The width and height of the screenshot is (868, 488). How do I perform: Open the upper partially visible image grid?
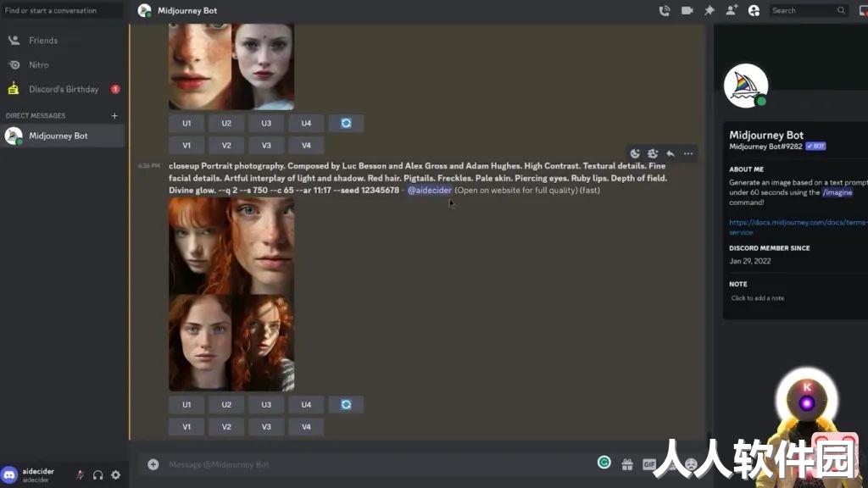point(231,66)
